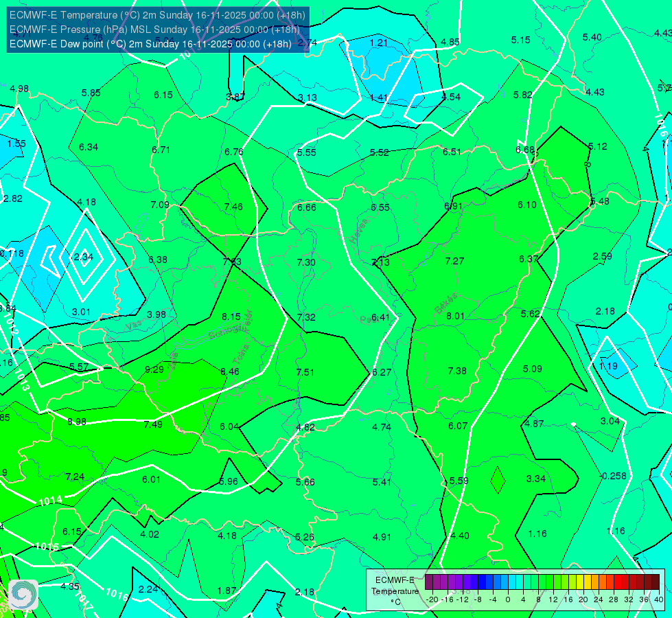The image size is (672, 618).
Task: Click the -0.258 temperature value
Action: coord(613,476)
